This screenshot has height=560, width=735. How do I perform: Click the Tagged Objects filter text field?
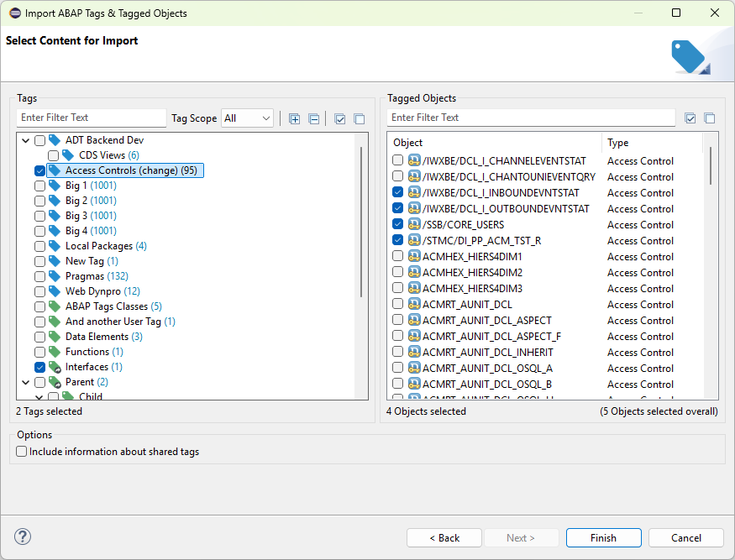coord(531,118)
